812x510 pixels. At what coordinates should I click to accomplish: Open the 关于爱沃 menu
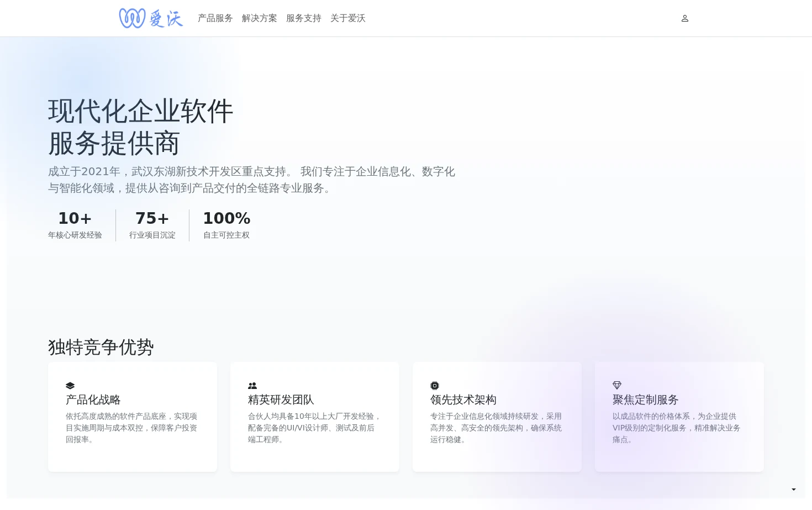(348, 18)
